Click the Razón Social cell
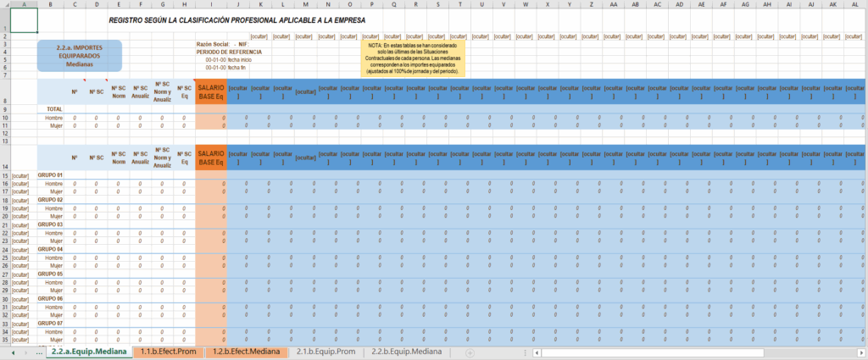This screenshot has width=868, height=360. pos(214,43)
